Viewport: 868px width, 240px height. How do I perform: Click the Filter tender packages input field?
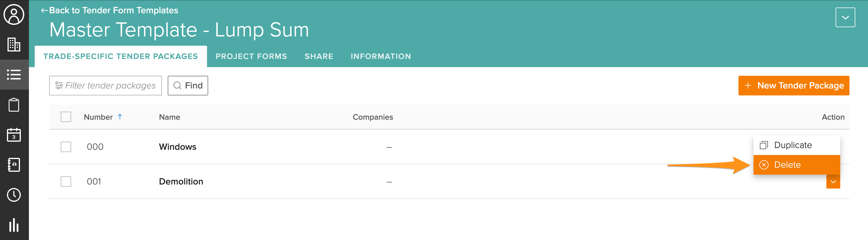coord(105,86)
